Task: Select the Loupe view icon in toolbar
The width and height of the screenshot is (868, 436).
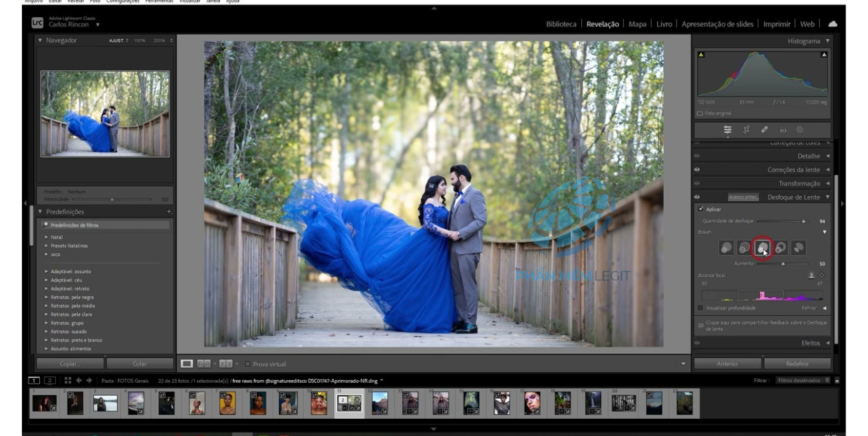Action: pyautogui.click(x=188, y=364)
